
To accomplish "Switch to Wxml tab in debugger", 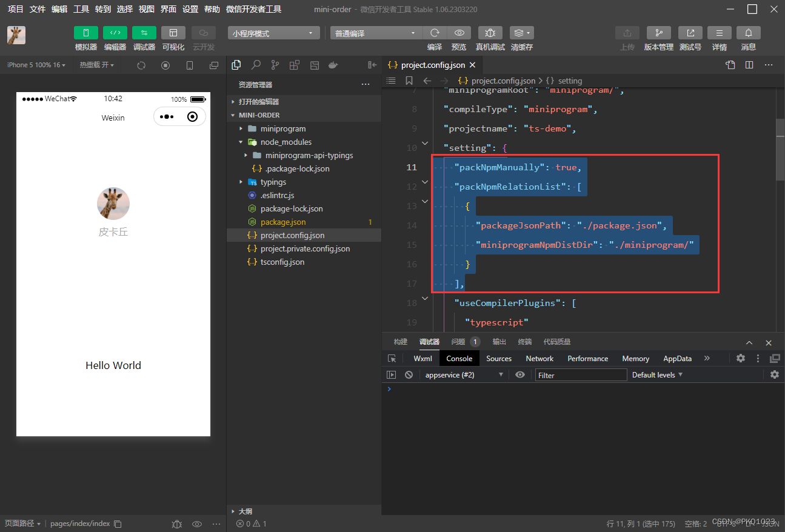I will (423, 359).
